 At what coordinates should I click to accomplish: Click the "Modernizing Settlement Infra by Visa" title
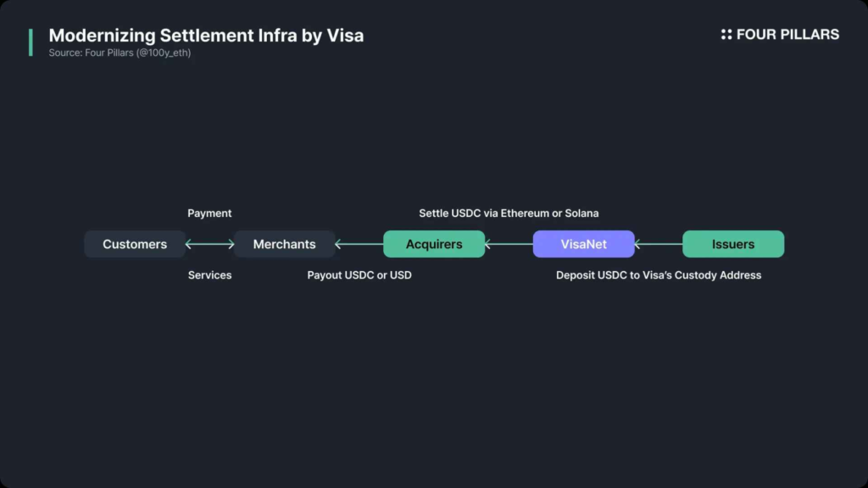pyautogui.click(x=206, y=36)
